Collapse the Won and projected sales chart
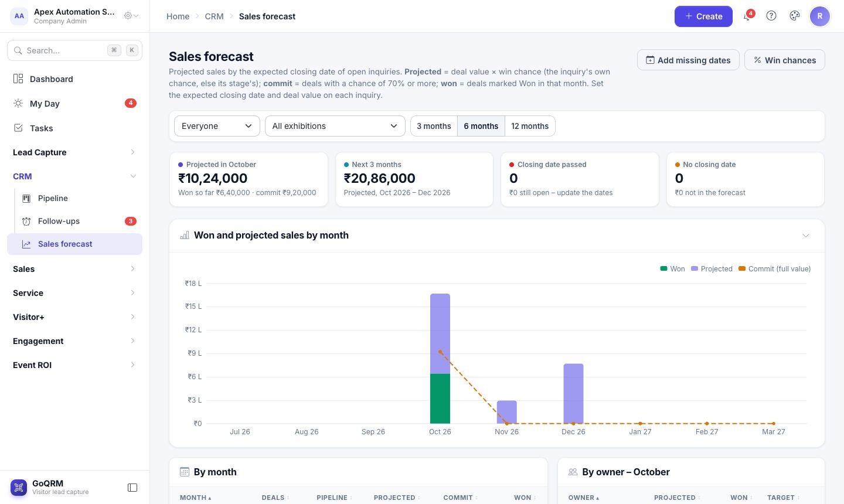Viewport: 844px width, 504px height. tap(806, 236)
